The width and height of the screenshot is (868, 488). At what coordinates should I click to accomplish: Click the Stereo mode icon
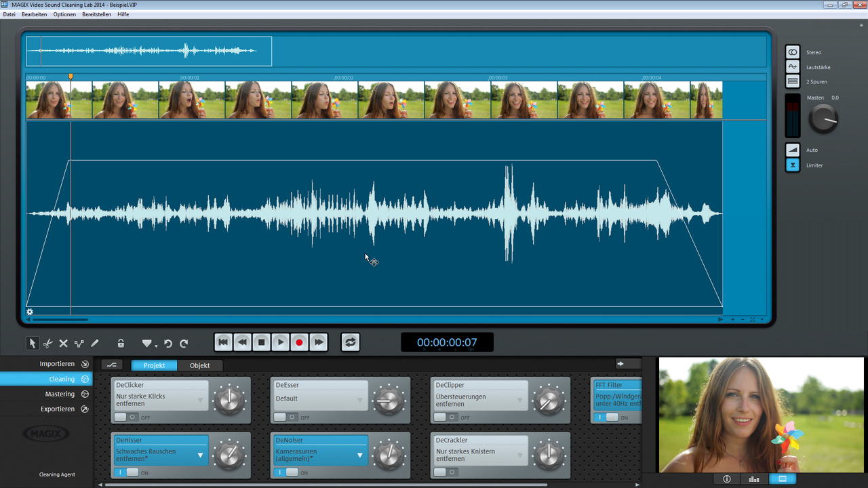coord(793,52)
